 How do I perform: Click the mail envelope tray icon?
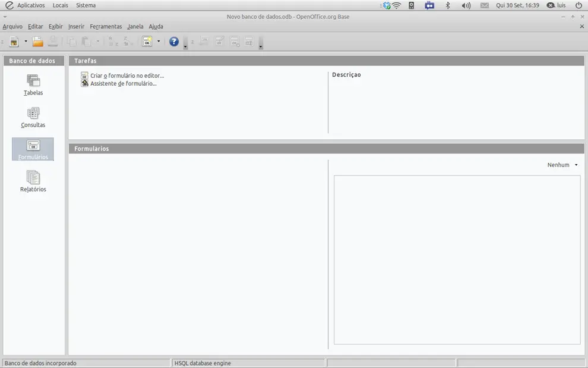tap(485, 5)
